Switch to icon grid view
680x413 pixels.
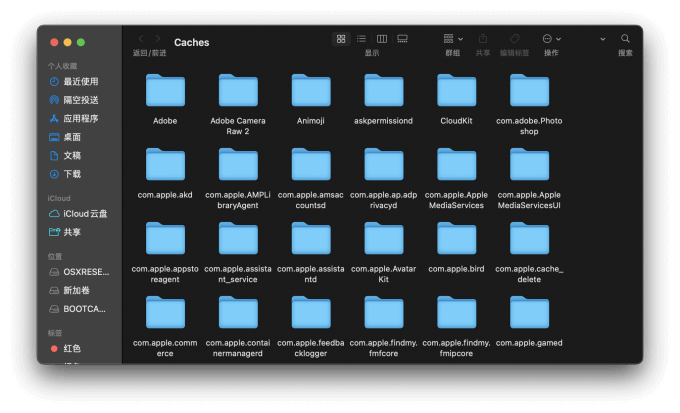point(341,39)
